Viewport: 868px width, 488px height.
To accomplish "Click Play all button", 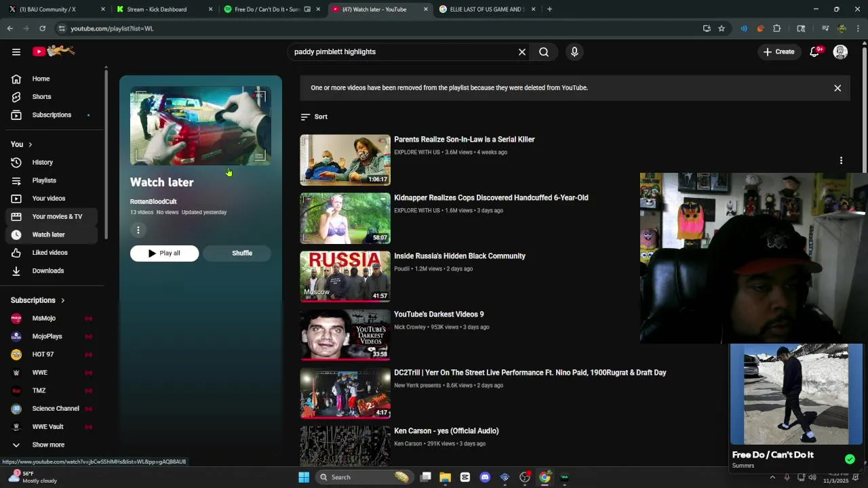I will [x=164, y=253].
